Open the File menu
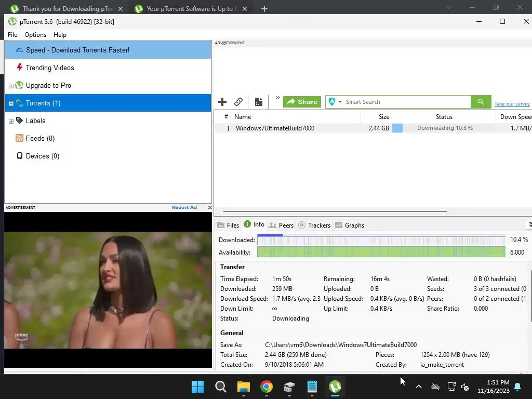532x399 pixels. (x=12, y=35)
